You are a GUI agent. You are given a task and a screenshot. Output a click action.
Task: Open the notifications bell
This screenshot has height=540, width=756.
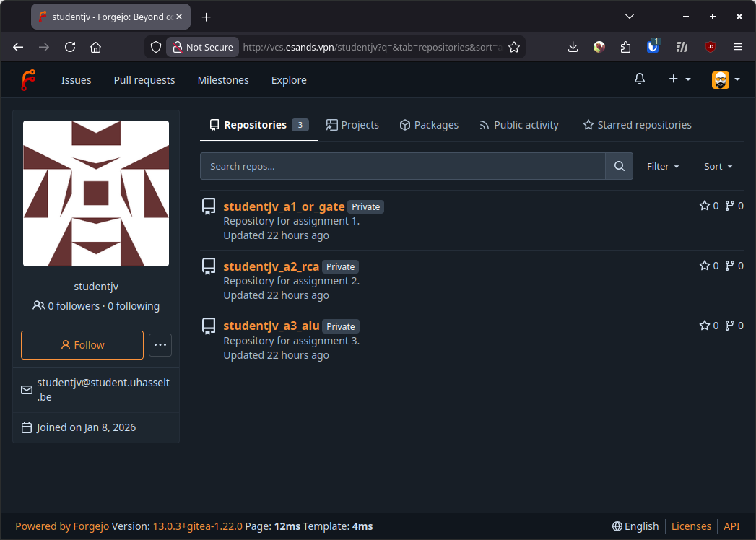(639, 79)
